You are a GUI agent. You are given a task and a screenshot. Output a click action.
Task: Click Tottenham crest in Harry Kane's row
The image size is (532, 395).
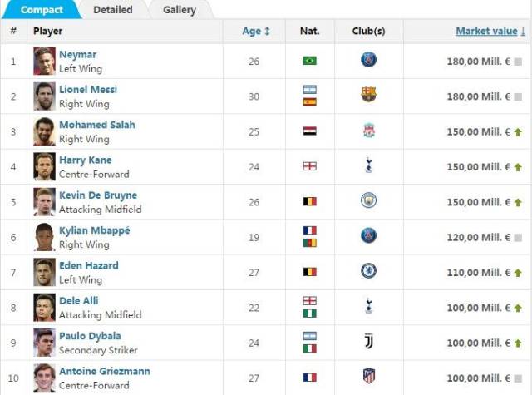pyautogui.click(x=368, y=165)
